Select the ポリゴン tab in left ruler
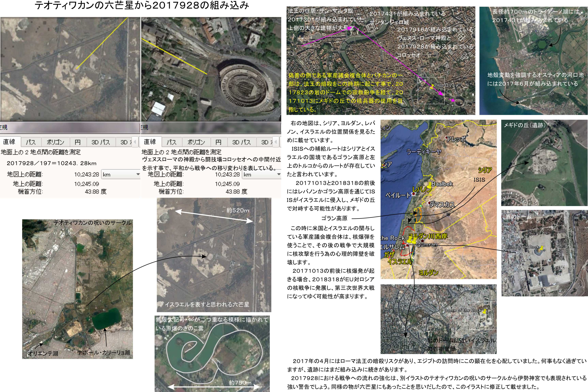The image size is (588, 392). [55, 142]
